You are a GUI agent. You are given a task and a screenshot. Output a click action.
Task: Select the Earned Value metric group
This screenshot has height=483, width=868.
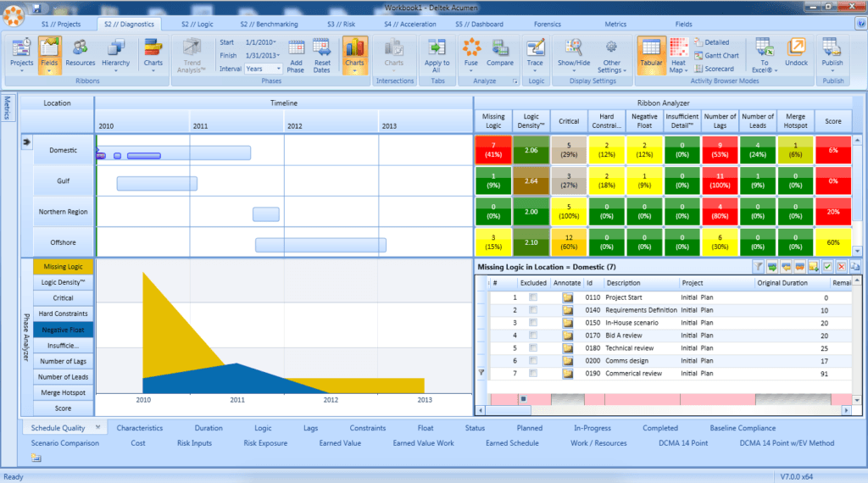(340, 443)
